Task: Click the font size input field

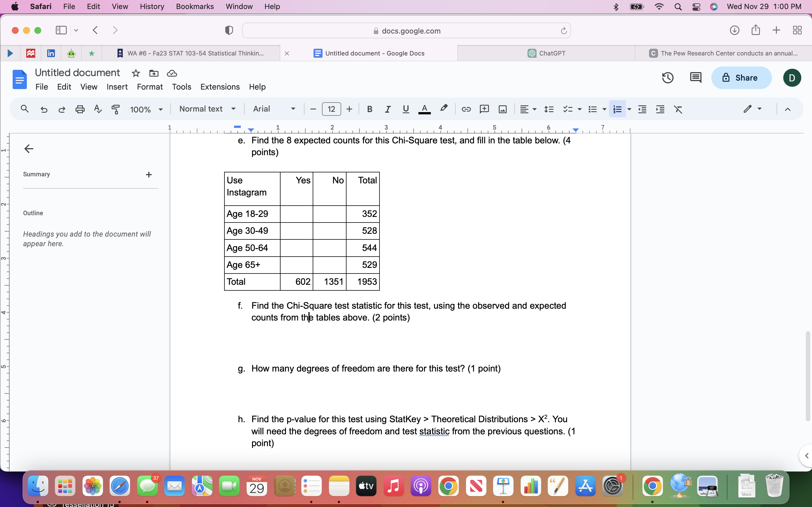Action: (331, 109)
